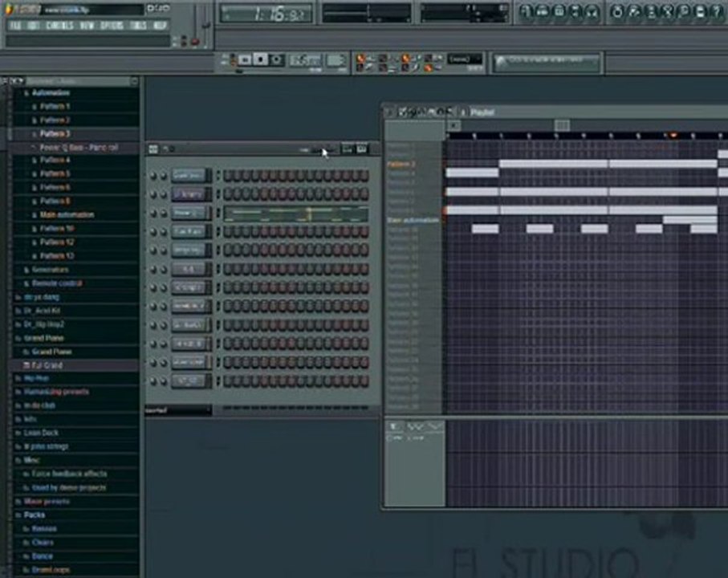This screenshot has height=578, width=728.
Task: Select Pattern 3 in the browser tree
Action: pos(55,134)
